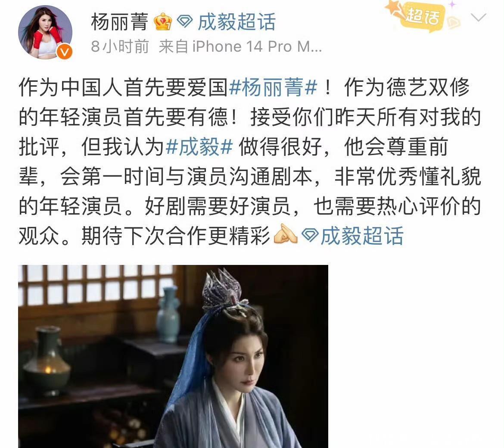
Task: Open the poster's round profile avatar
Action: (x=45, y=32)
